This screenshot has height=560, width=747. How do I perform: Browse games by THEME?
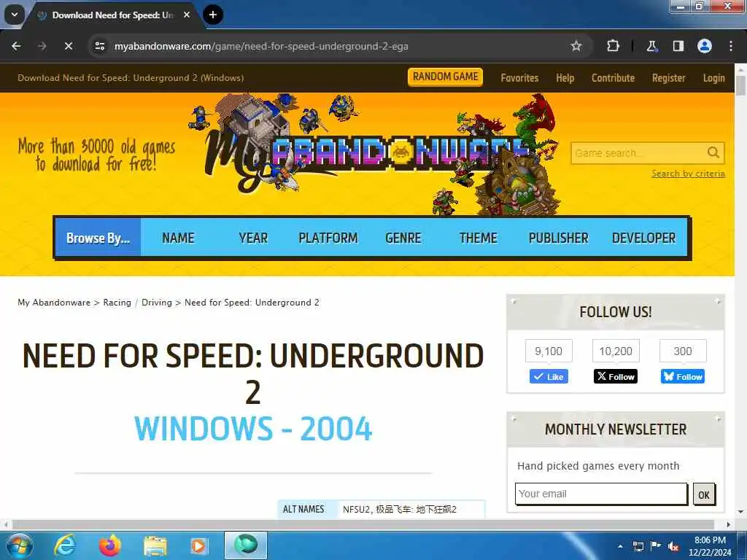point(478,238)
